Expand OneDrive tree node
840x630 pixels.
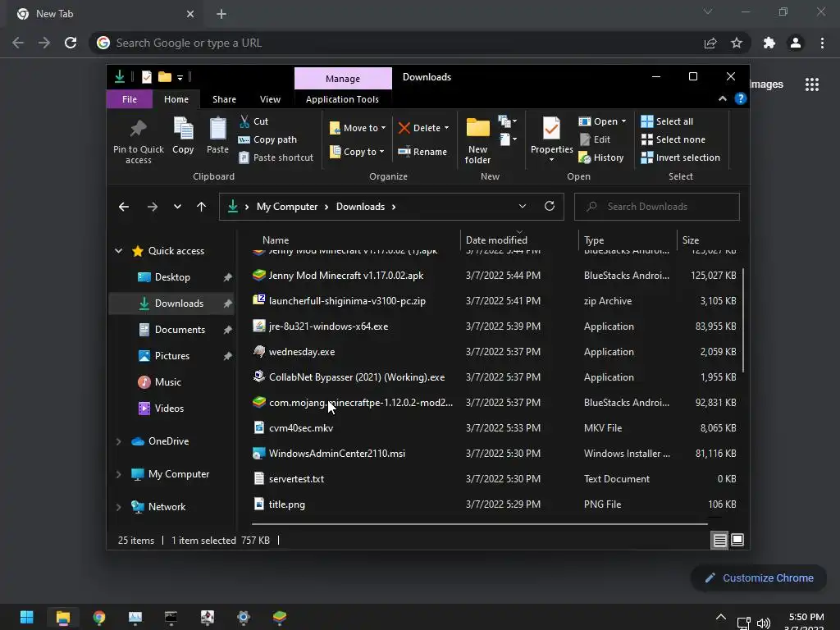click(x=118, y=441)
